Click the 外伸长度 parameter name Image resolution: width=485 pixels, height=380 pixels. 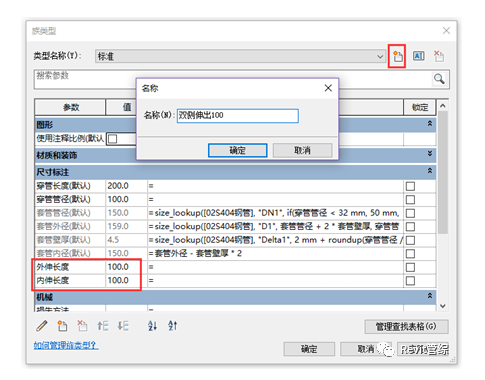tap(53, 267)
